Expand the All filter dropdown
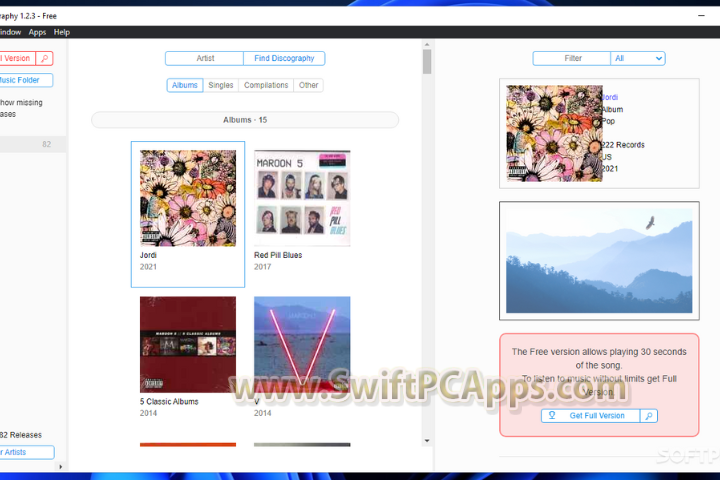Image resolution: width=720 pixels, height=480 pixels. tap(638, 58)
